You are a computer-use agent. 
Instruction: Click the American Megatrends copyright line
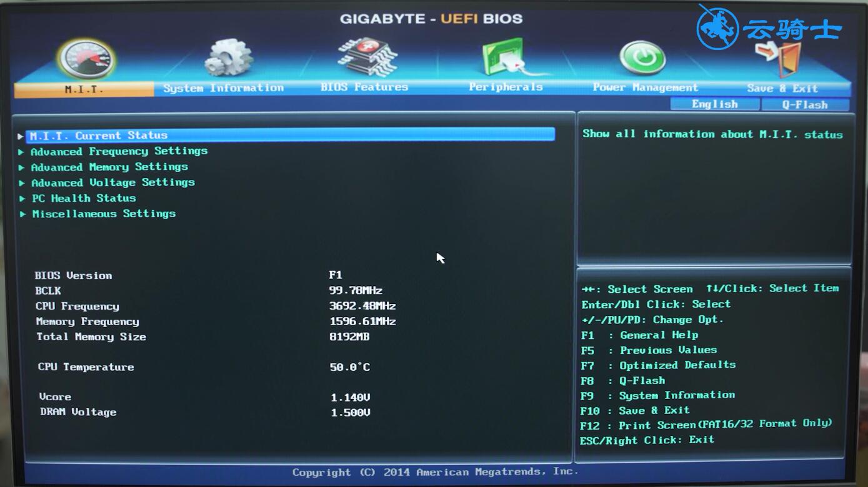click(x=436, y=472)
